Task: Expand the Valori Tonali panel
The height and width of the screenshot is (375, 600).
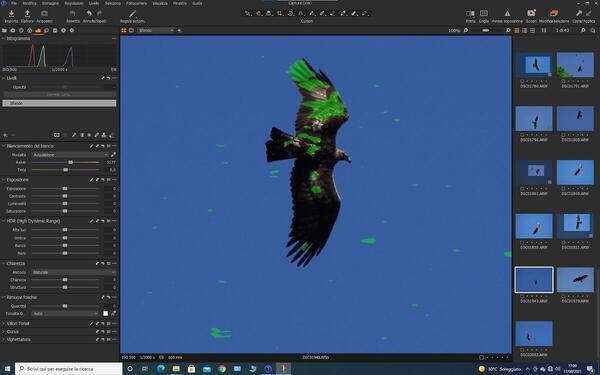Action: [x=3, y=324]
